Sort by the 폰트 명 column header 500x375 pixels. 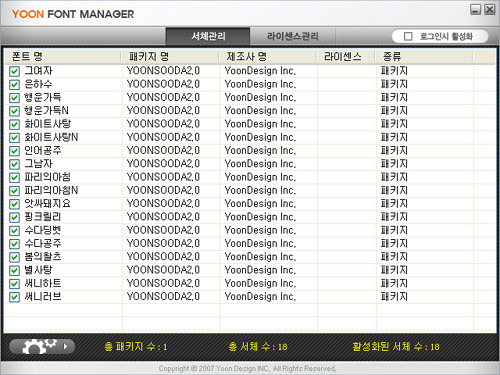(63, 56)
